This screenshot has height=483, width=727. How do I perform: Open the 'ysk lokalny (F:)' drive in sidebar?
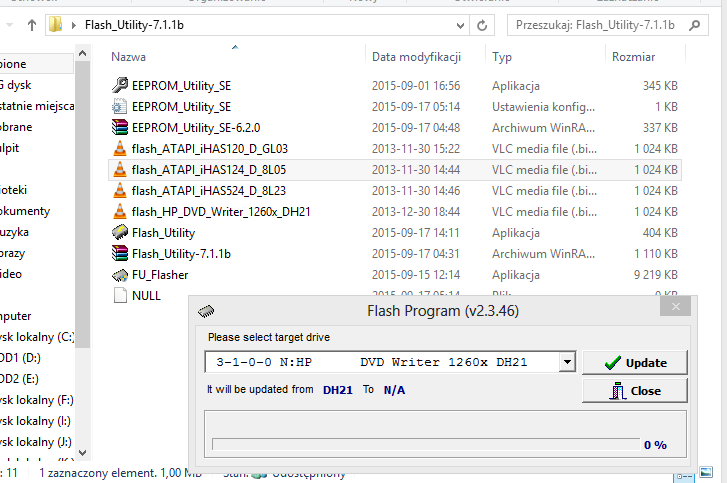pyautogui.click(x=37, y=400)
